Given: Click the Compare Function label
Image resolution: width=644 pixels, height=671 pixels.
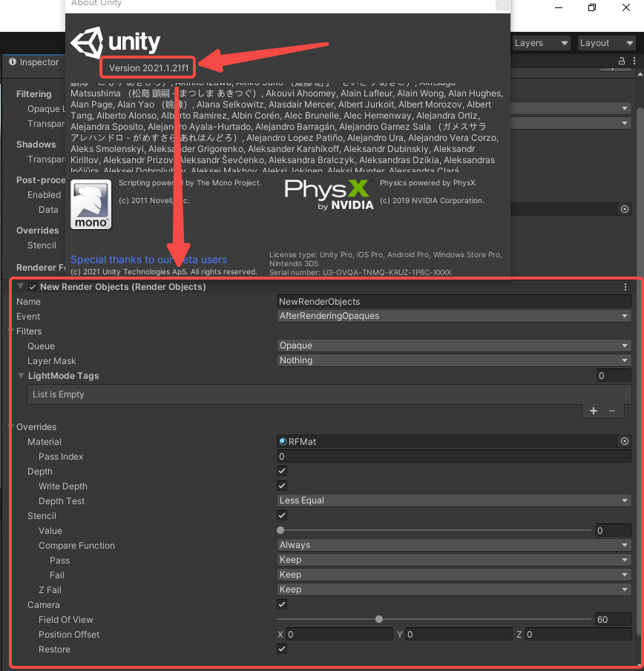Looking at the screenshot, I should [x=76, y=545].
